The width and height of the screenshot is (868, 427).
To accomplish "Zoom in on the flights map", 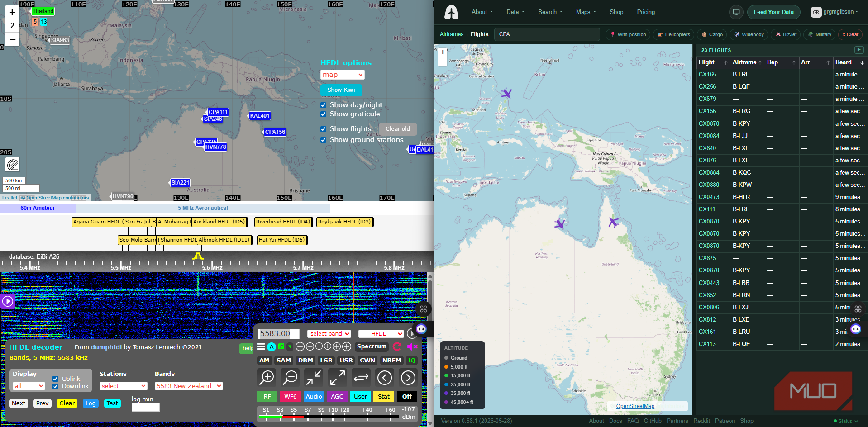I will [x=443, y=52].
